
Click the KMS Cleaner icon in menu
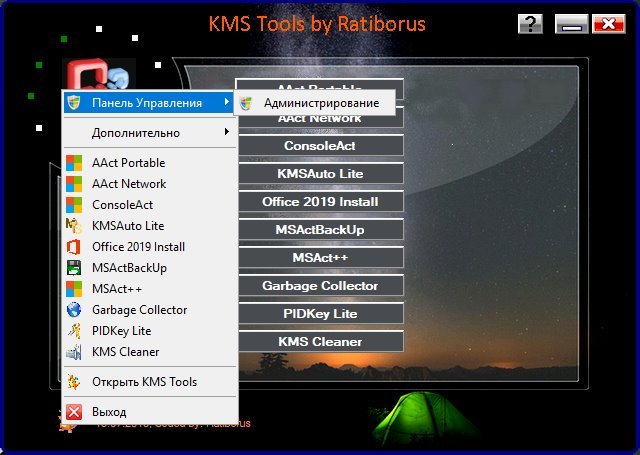74,352
